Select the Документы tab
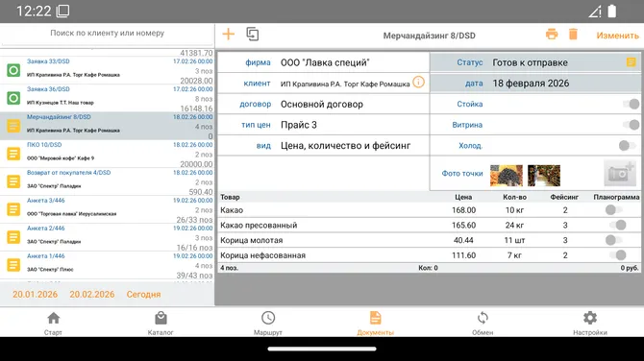The height and width of the screenshot is (361, 644). [x=376, y=324]
